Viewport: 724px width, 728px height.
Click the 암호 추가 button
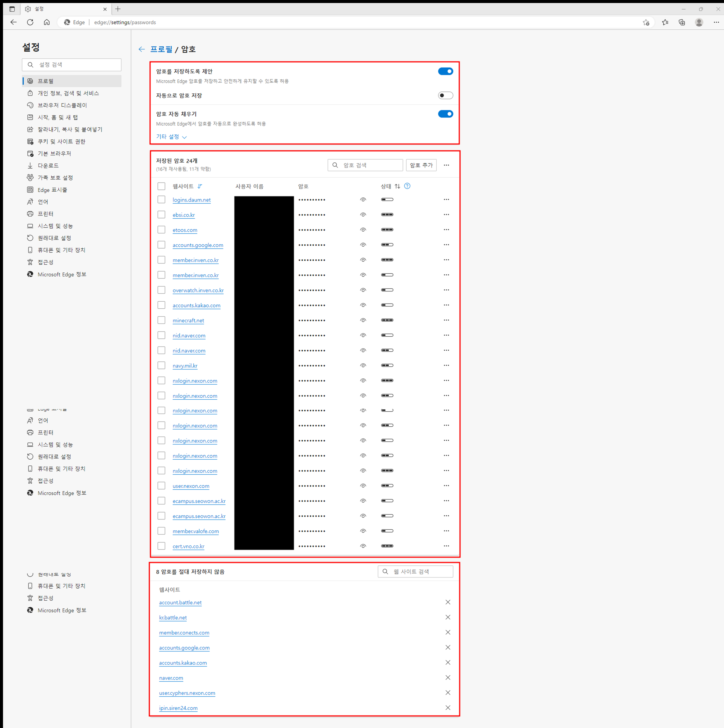click(x=421, y=165)
